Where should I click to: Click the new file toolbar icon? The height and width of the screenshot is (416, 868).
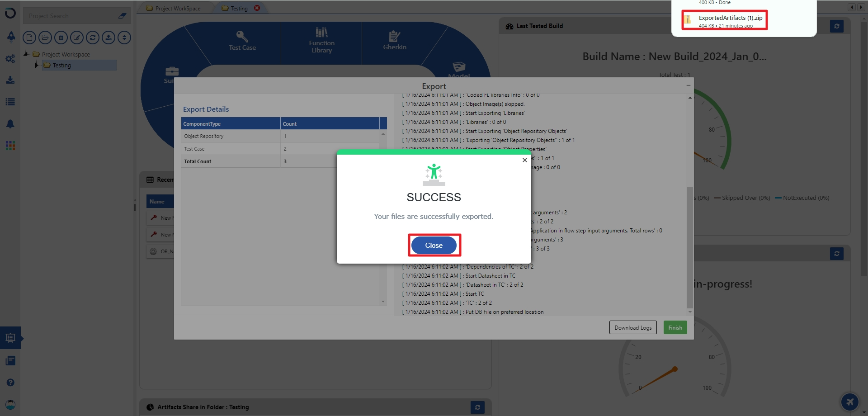29,38
